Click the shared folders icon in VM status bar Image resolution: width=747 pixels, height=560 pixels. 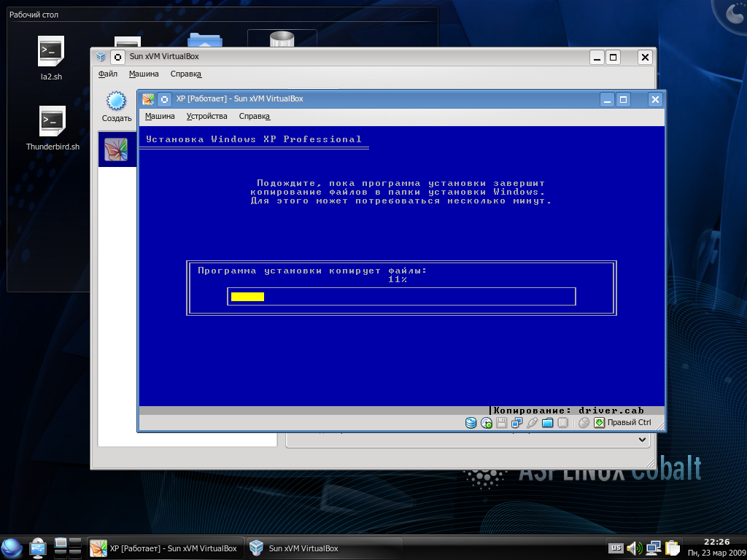[x=547, y=422]
